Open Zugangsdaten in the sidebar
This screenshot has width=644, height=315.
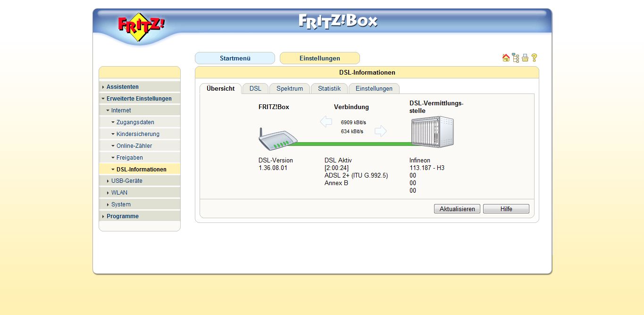140,122
